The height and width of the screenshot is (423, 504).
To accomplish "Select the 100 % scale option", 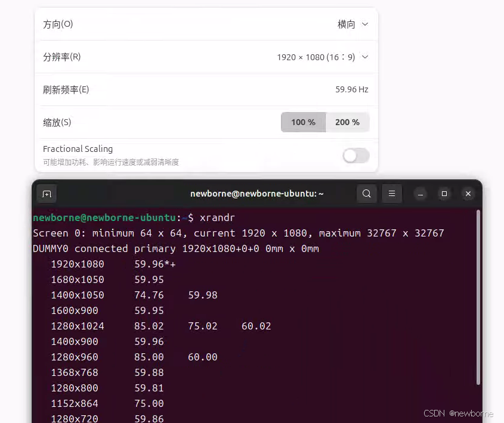I will [x=303, y=122].
